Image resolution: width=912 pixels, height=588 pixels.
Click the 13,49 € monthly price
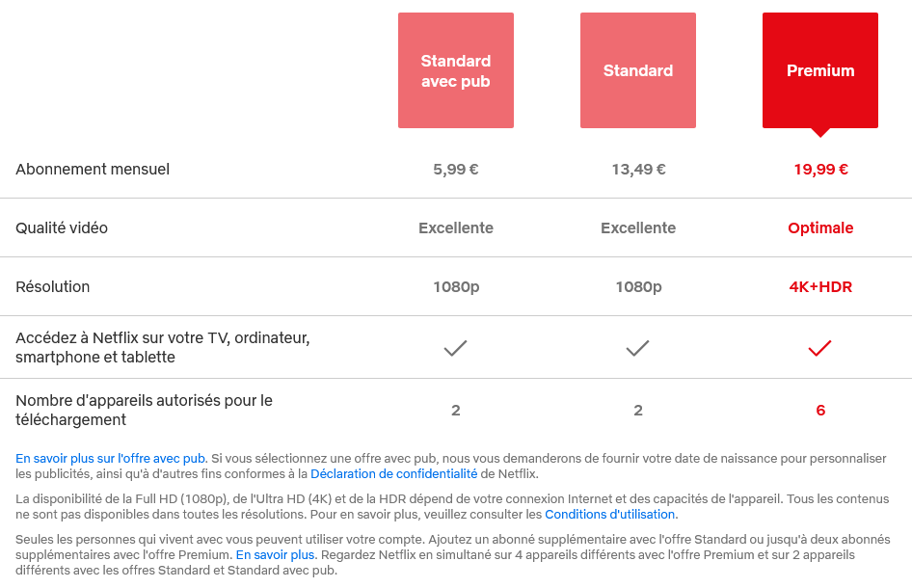point(637,170)
